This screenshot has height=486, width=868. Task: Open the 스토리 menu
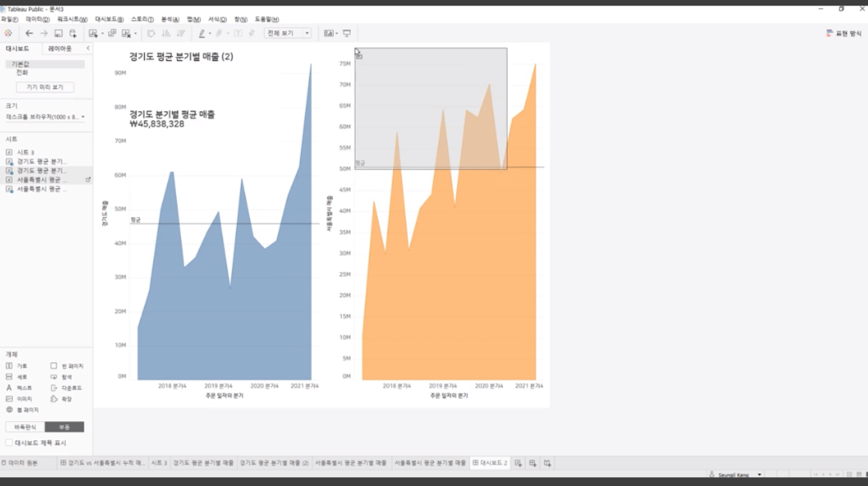coord(143,19)
